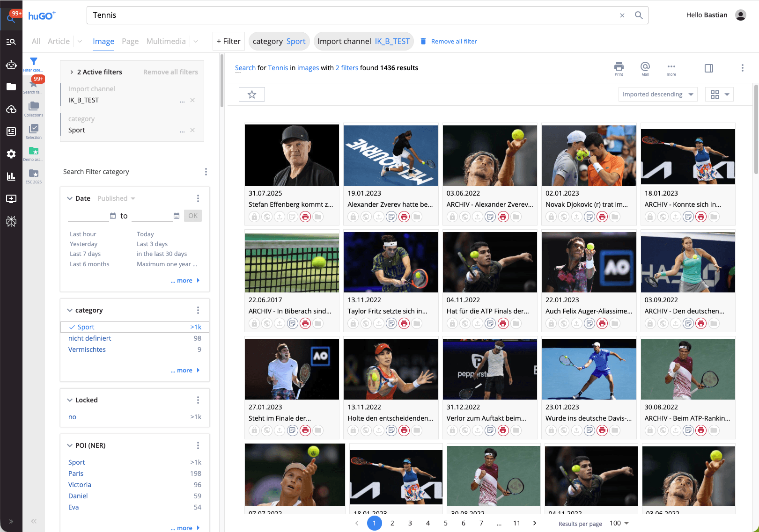Remove the IK_B_TEST import channel filter
This screenshot has height=532, width=759.
coord(192,100)
